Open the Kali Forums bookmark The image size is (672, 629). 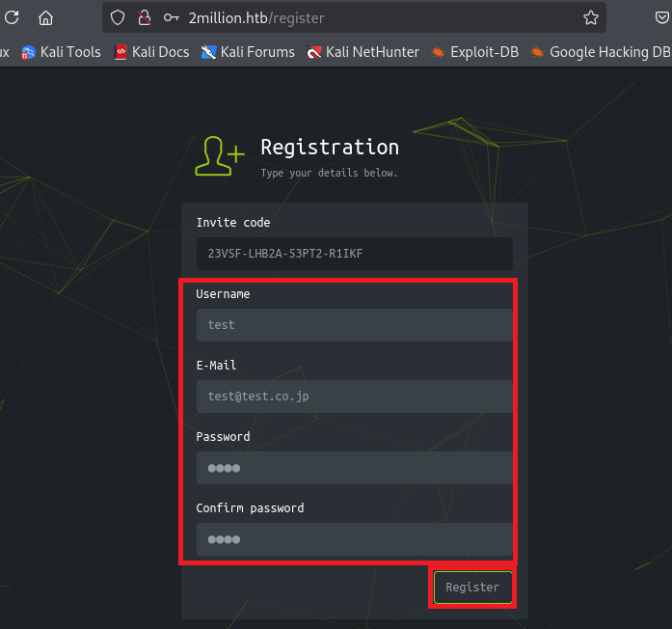coord(248,52)
